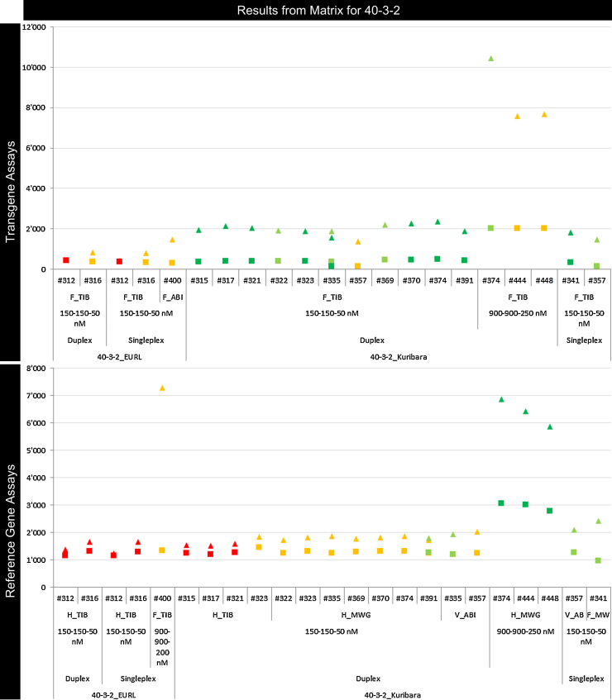Click the '900-900-200 nM' concentration label
Viewport: 612px width, 700px height.
point(162,641)
